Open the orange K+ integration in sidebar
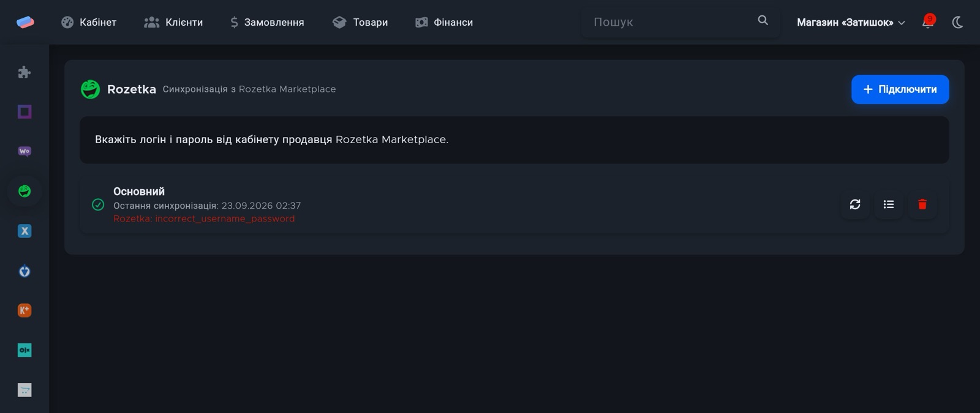 pyautogui.click(x=24, y=310)
